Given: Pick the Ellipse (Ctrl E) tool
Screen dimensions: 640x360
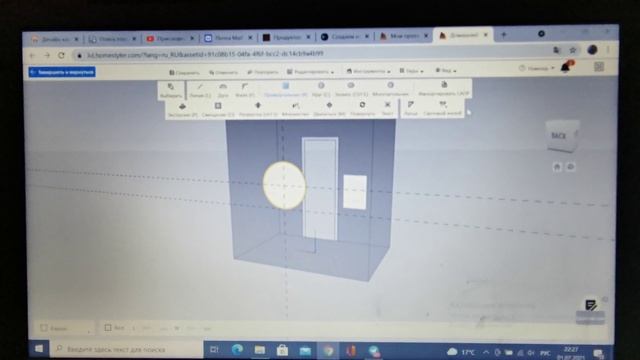Looking at the screenshot, I should tap(351, 89).
